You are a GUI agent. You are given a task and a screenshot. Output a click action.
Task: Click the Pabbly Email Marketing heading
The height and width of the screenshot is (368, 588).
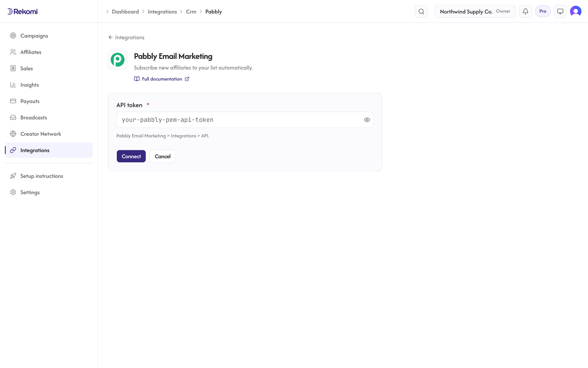pos(173,56)
